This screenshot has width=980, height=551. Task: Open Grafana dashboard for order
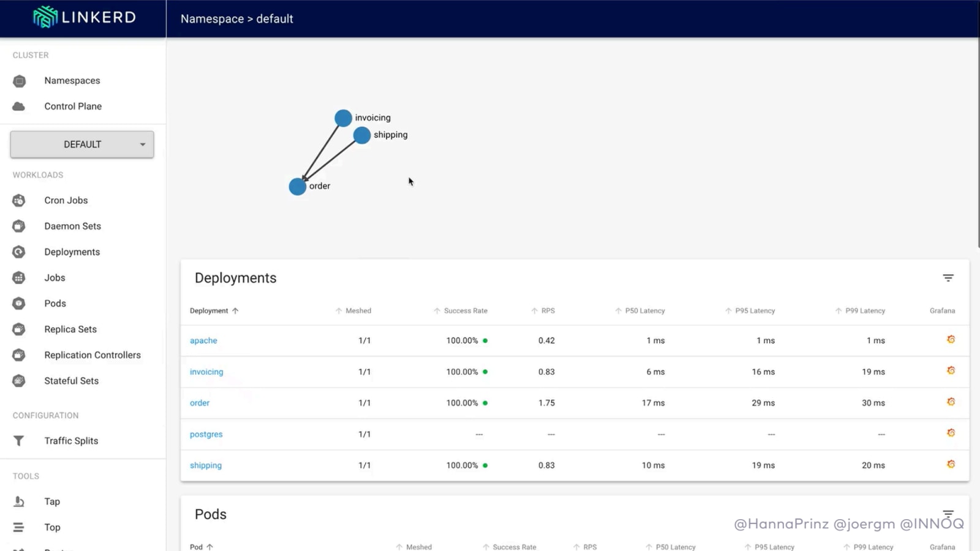(951, 402)
